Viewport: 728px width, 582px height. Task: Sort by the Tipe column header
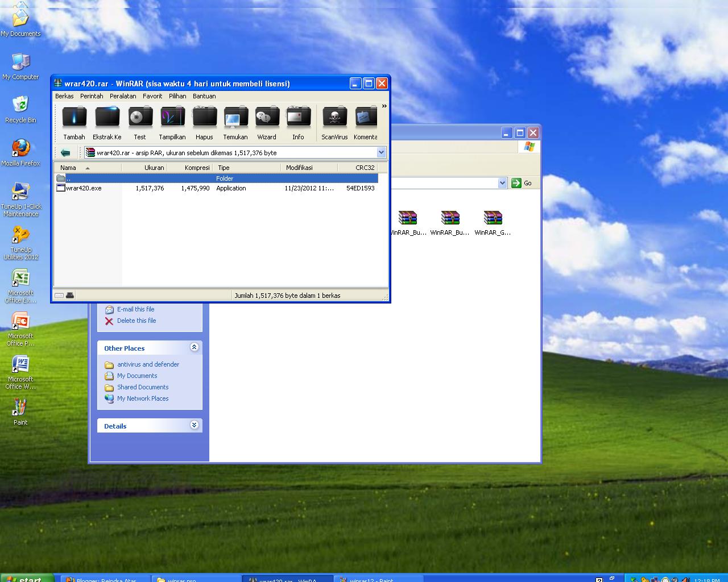246,168
